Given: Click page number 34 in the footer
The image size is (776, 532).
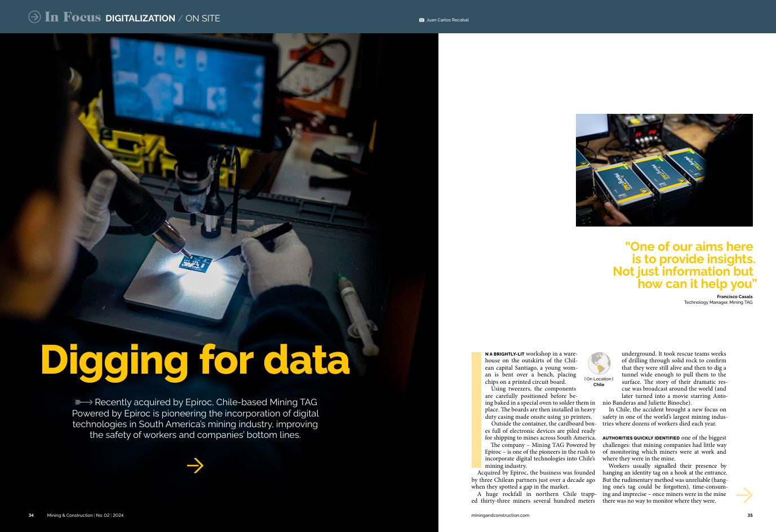Looking at the screenshot, I should (31, 515).
